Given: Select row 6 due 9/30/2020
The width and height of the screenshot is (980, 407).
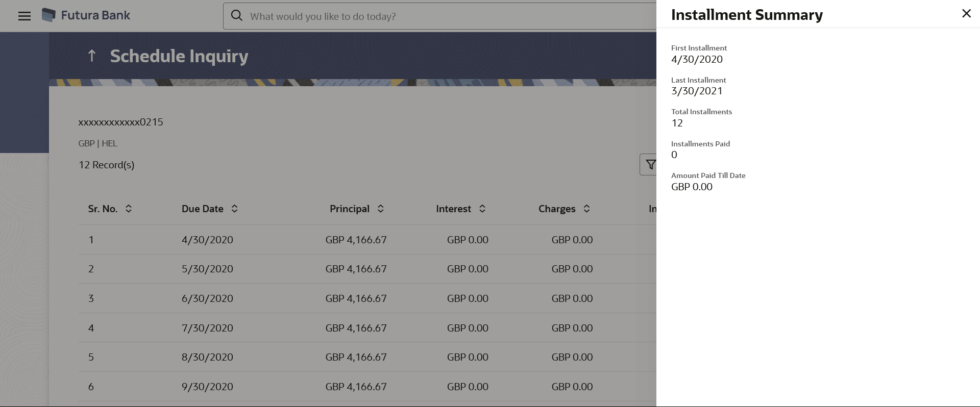Looking at the screenshot, I should tap(207, 387).
